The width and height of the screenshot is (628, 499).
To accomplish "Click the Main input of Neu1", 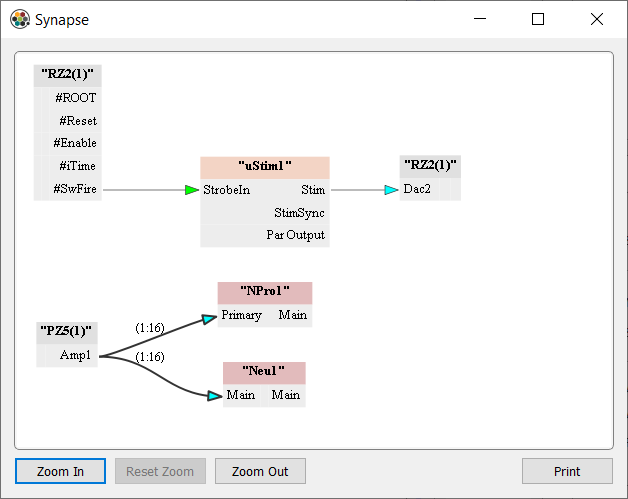I will tap(241, 395).
